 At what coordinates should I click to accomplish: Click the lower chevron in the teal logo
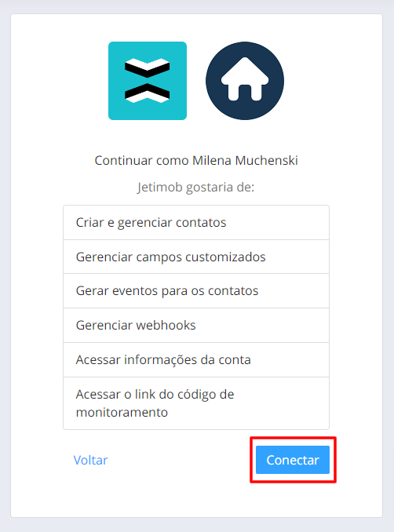(x=148, y=93)
